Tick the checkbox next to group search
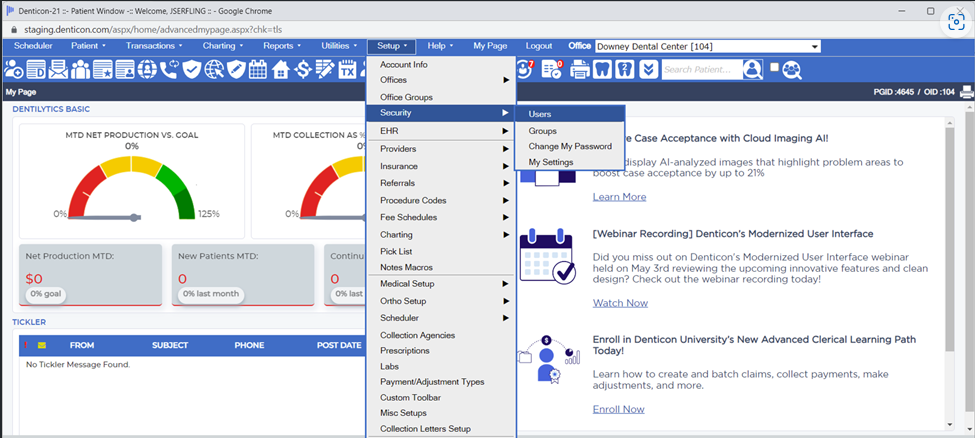The image size is (975, 438). [774, 67]
